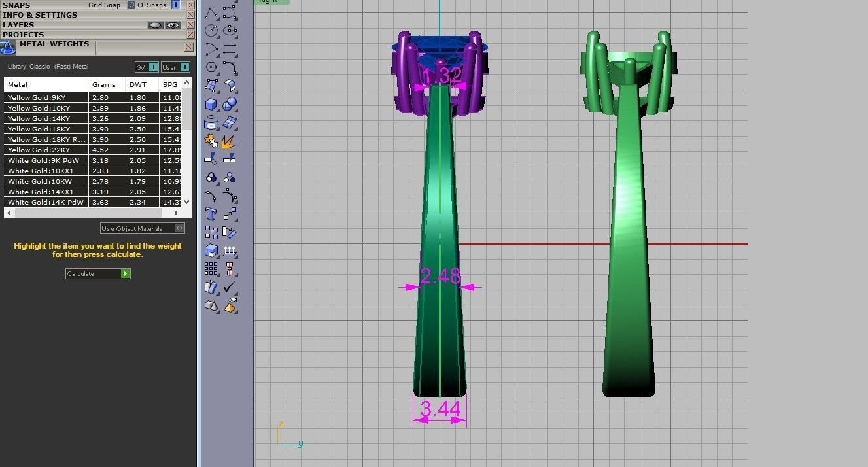
Task: Select the White Gold:14K PdW row
Action: click(x=93, y=202)
